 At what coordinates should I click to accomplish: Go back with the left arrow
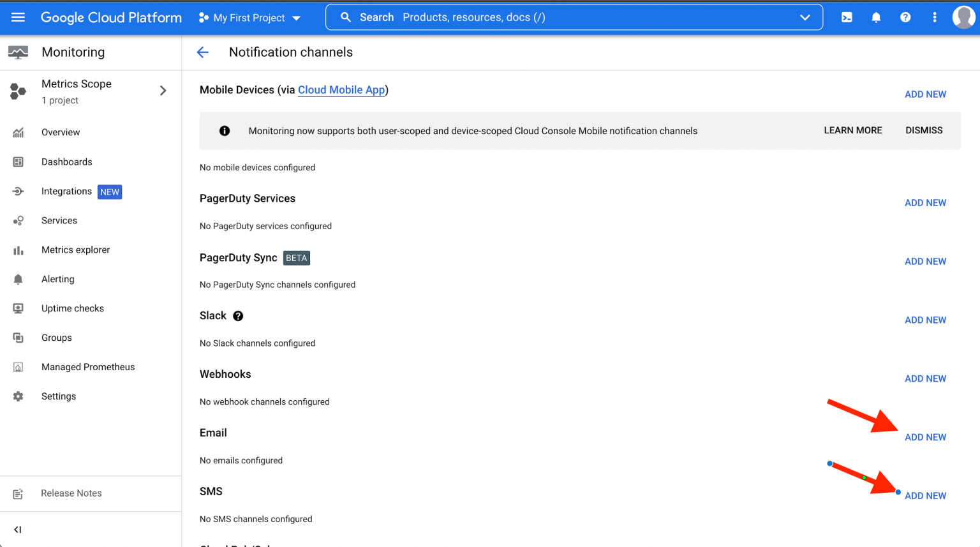[203, 52]
